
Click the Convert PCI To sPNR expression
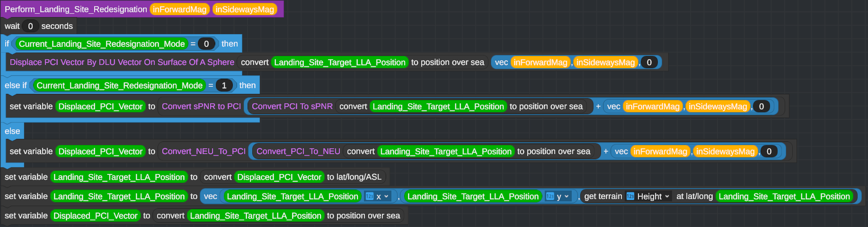[x=292, y=106]
